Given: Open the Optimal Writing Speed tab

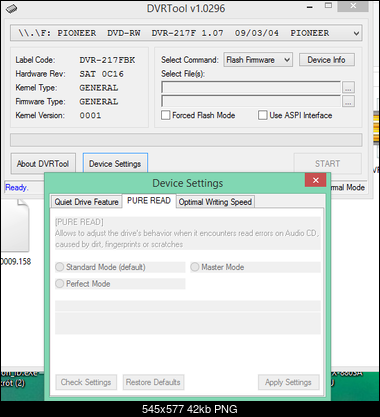Looking at the screenshot, I should click(x=215, y=202).
